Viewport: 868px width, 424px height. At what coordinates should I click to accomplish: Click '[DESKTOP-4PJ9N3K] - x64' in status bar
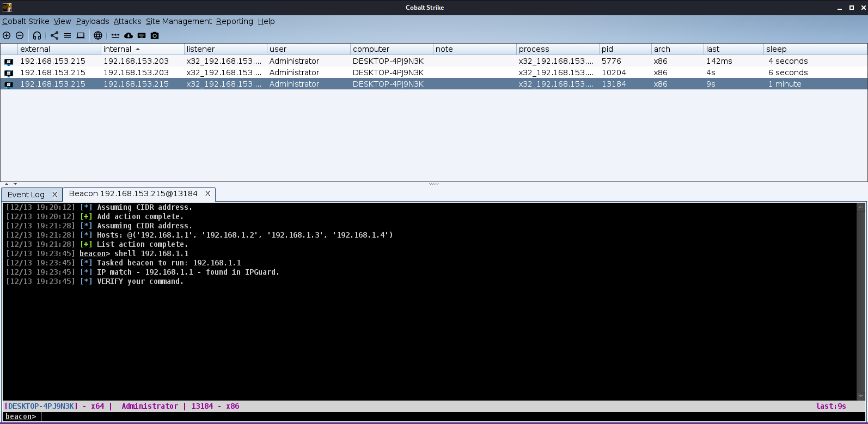(54, 406)
